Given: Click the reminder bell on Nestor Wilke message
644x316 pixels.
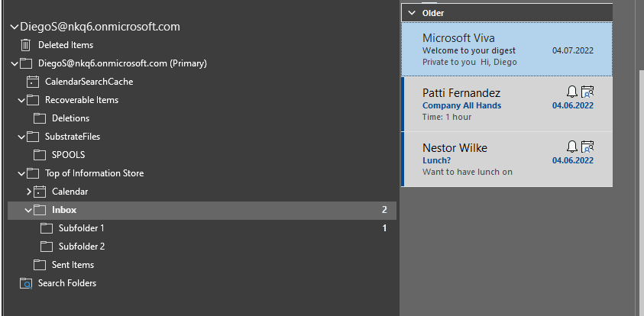Looking at the screenshot, I should (571, 147).
